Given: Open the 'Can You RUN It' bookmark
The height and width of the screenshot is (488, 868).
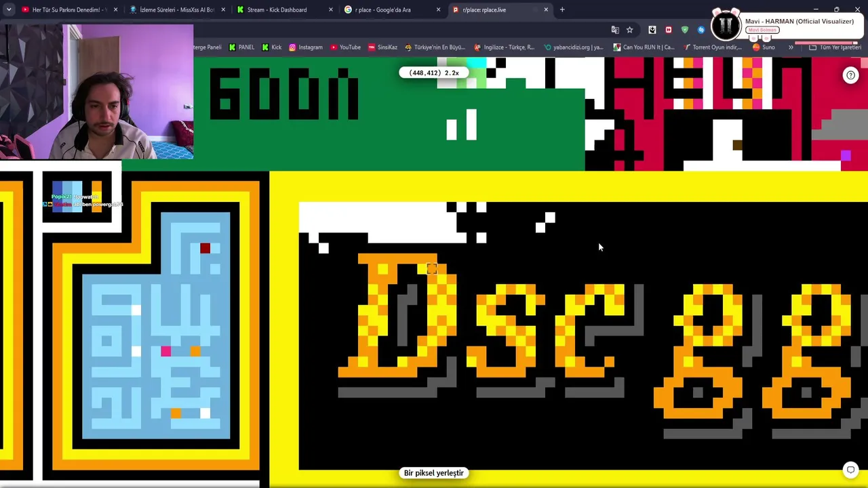Looking at the screenshot, I should [644, 47].
